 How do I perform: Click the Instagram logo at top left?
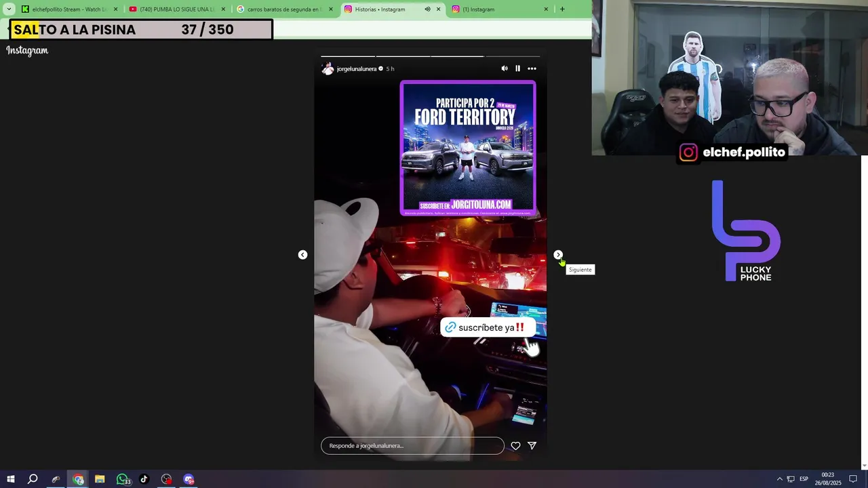click(27, 50)
